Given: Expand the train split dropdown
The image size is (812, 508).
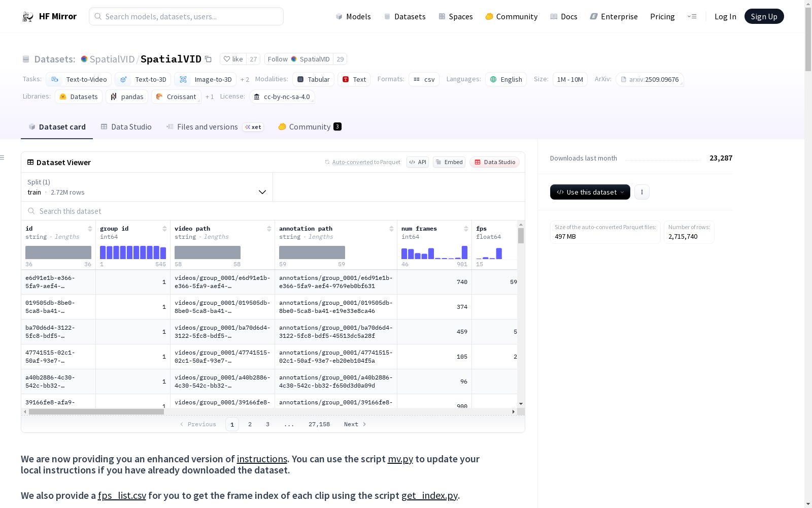Looking at the screenshot, I should pos(147,187).
